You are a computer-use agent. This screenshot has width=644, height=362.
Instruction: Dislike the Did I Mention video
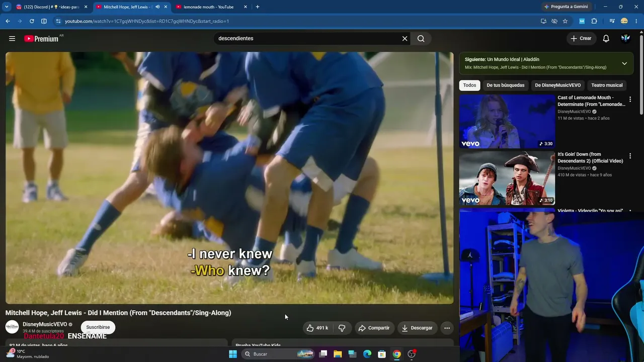point(342,328)
